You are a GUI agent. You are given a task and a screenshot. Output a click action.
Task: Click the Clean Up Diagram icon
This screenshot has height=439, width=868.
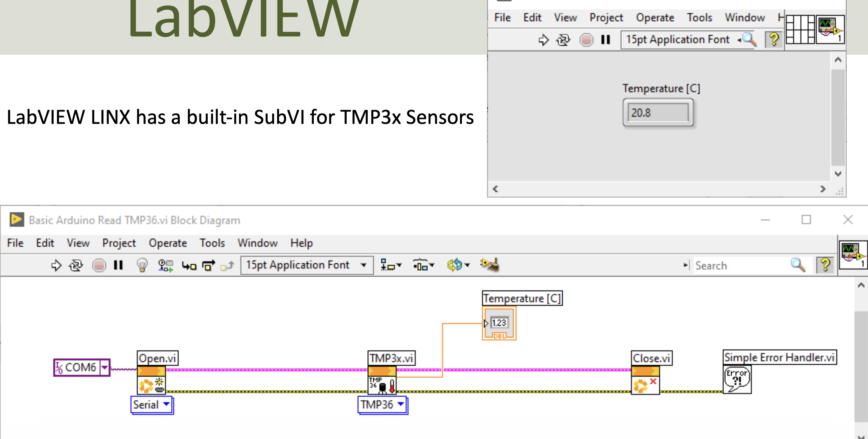490,265
